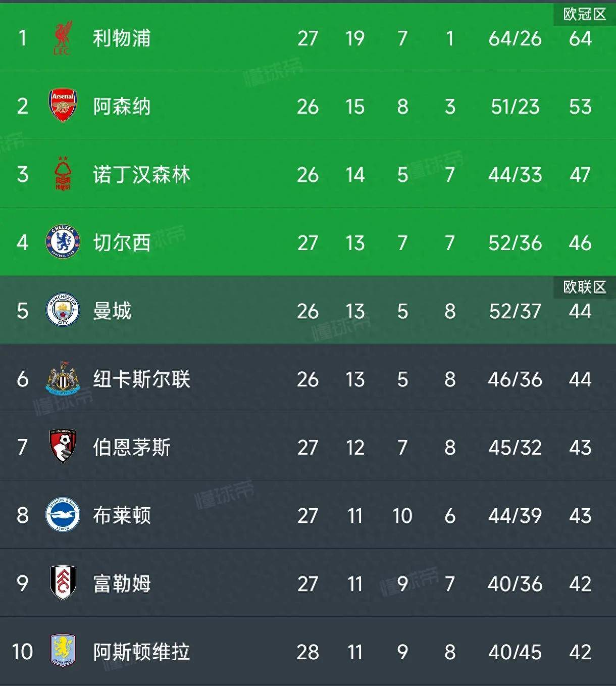The height and width of the screenshot is (686, 616).
Task: Click the 欧冠区 zone label
Action: (584, 14)
